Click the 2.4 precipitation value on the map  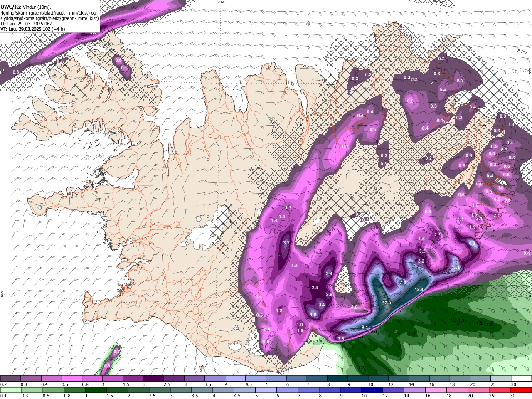(315, 288)
